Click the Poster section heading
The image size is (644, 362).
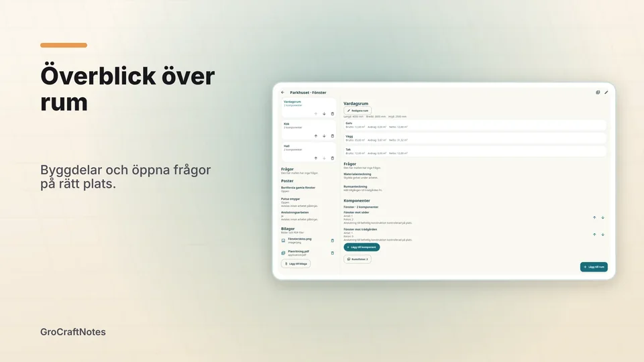click(x=287, y=180)
